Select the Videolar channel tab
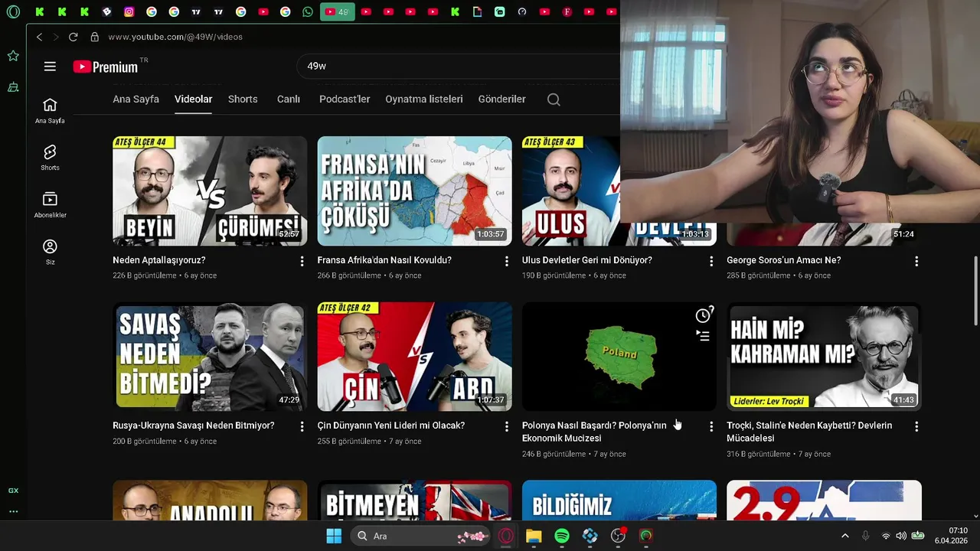980x551 pixels. [x=193, y=99]
